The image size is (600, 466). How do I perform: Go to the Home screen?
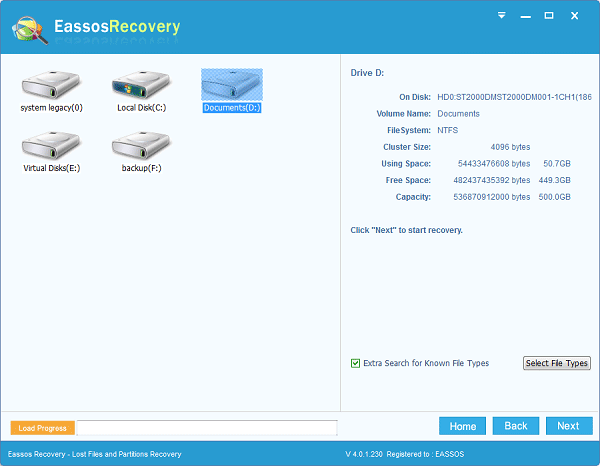pyautogui.click(x=463, y=426)
